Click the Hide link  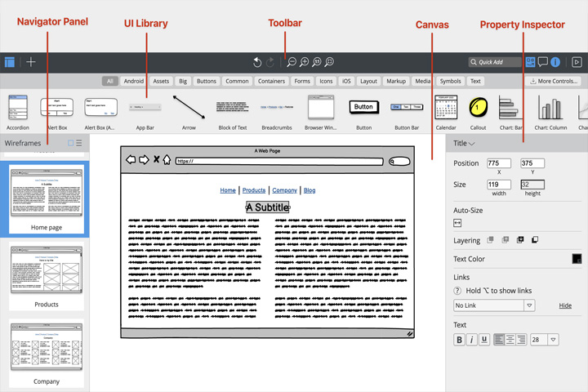(565, 305)
